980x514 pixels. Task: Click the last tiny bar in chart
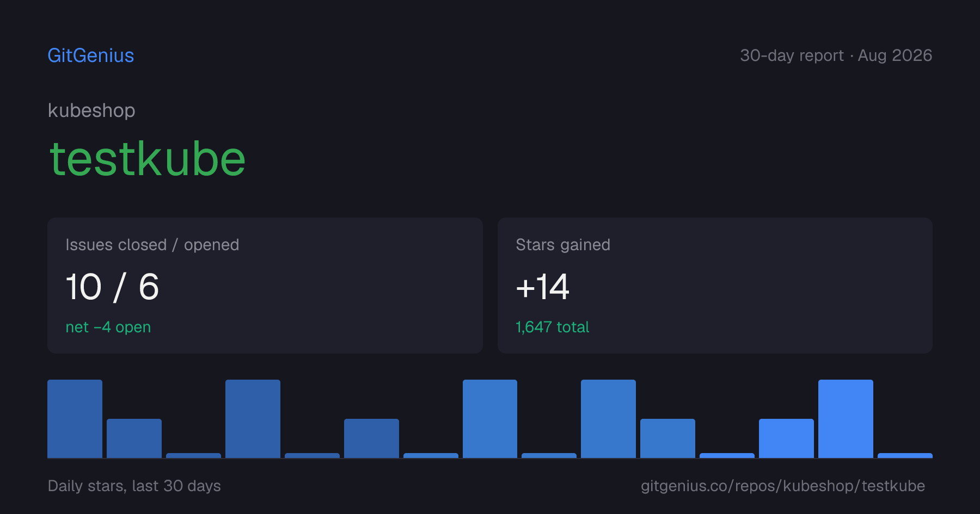tap(905, 456)
